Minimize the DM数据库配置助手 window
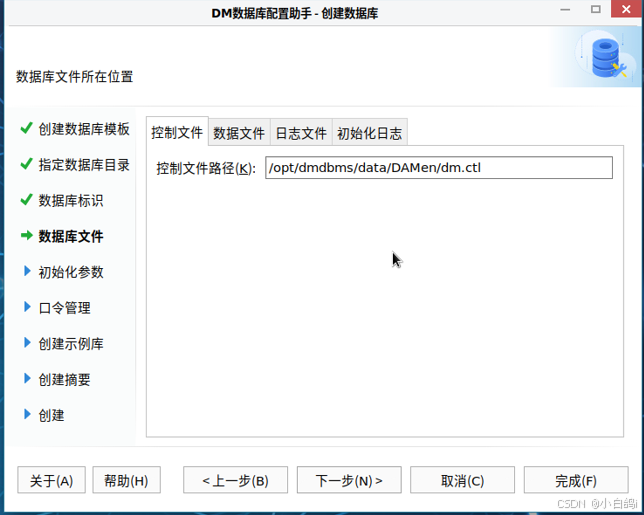 [x=566, y=9]
